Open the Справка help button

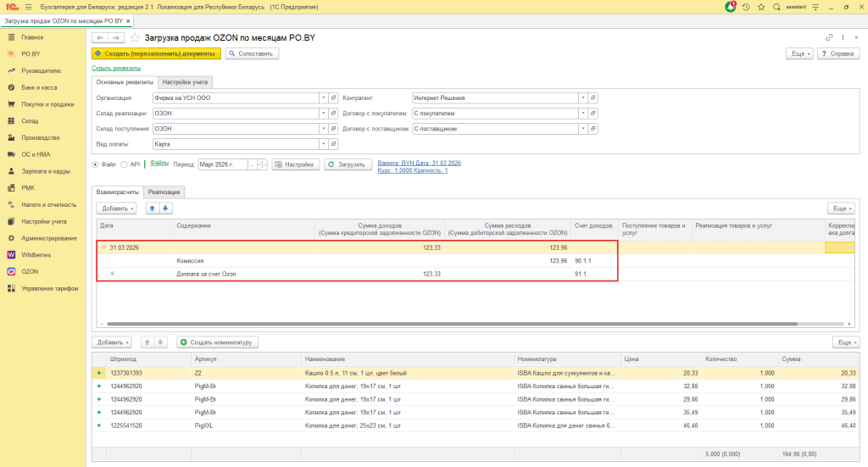[838, 53]
